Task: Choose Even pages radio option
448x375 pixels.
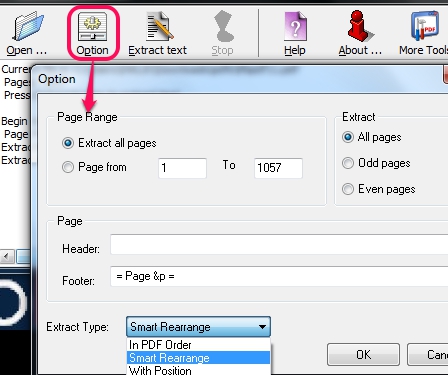Action: pos(348,189)
